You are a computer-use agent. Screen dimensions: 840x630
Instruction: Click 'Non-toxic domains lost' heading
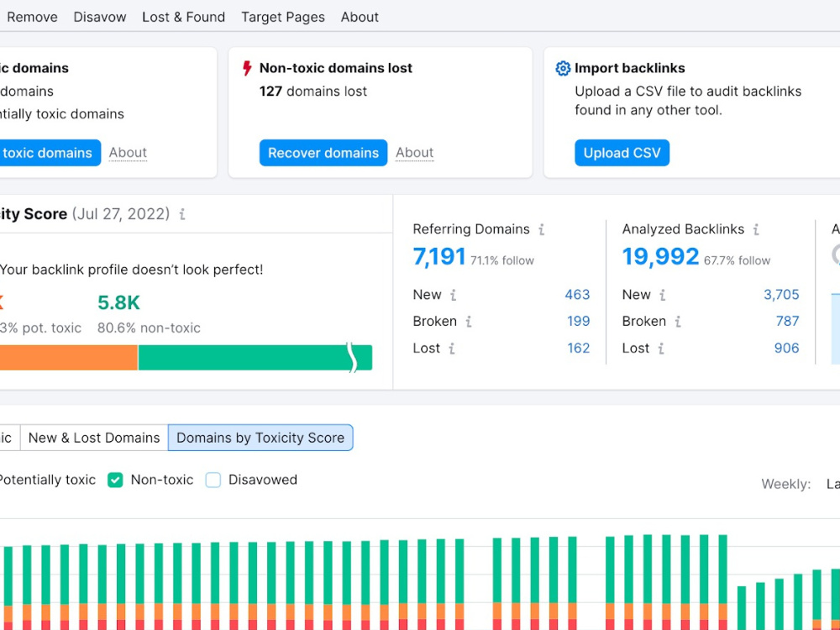point(336,68)
